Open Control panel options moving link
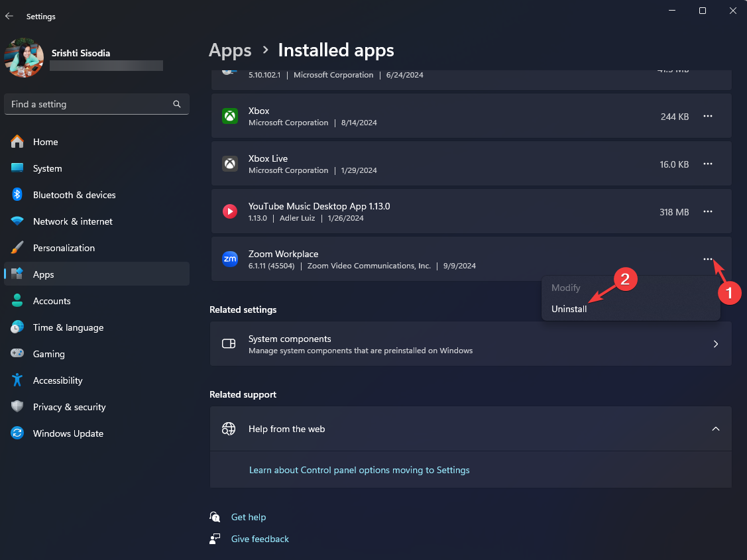747x560 pixels. 359,470
